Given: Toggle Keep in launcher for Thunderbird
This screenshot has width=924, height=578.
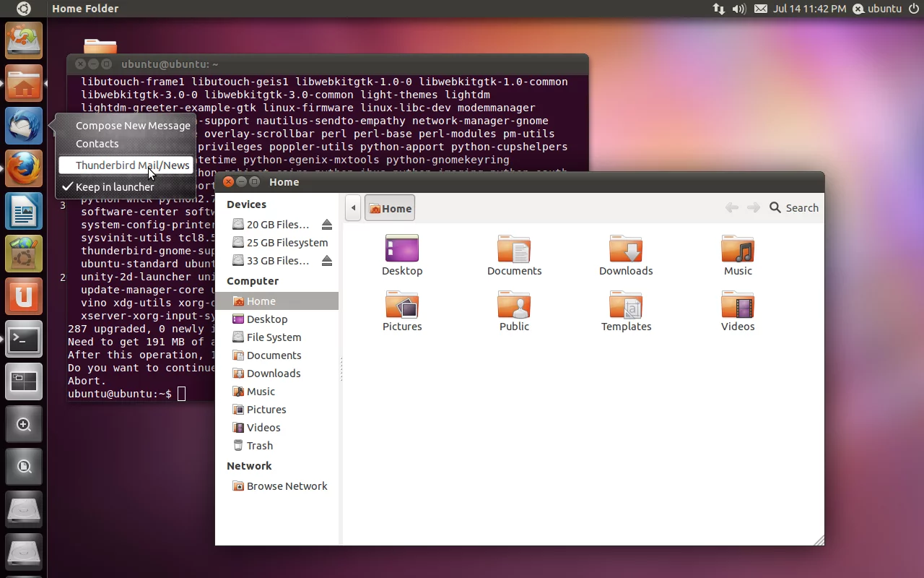Looking at the screenshot, I should click(x=112, y=186).
